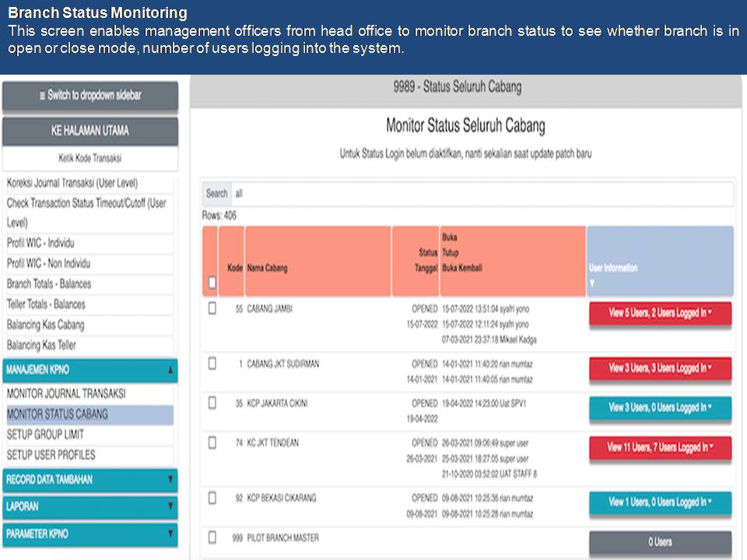Open MONITOR JOURNAL TRANSAKSI menu item

(x=66, y=394)
